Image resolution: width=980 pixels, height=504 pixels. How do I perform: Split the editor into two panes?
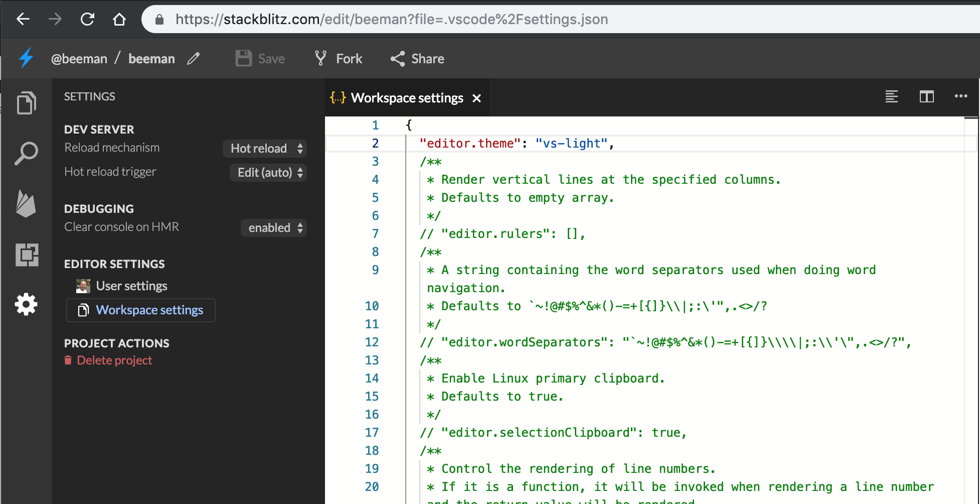tap(927, 97)
